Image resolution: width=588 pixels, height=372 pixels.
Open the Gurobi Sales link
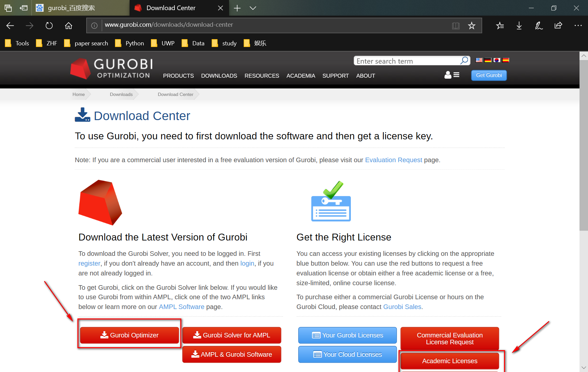(x=402, y=307)
